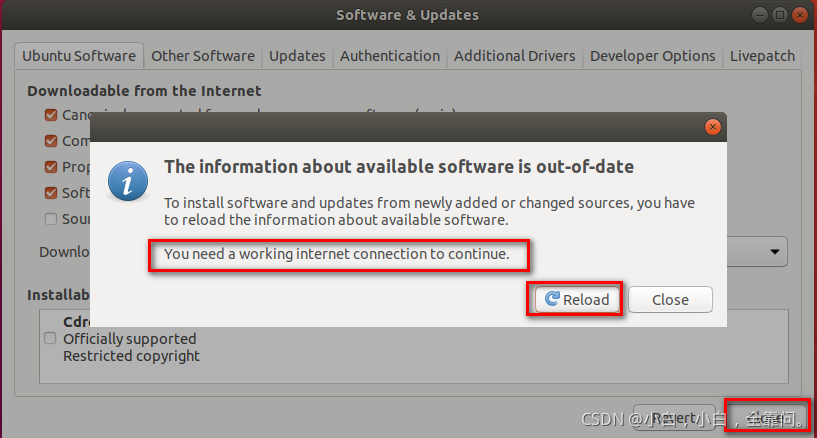Switch to the Authentication tab
This screenshot has height=438, width=817.
[390, 56]
